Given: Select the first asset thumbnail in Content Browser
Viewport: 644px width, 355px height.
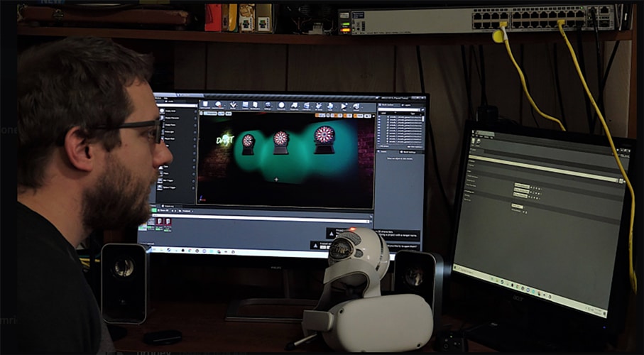Looking at the screenshot, I should coord(143,225).
